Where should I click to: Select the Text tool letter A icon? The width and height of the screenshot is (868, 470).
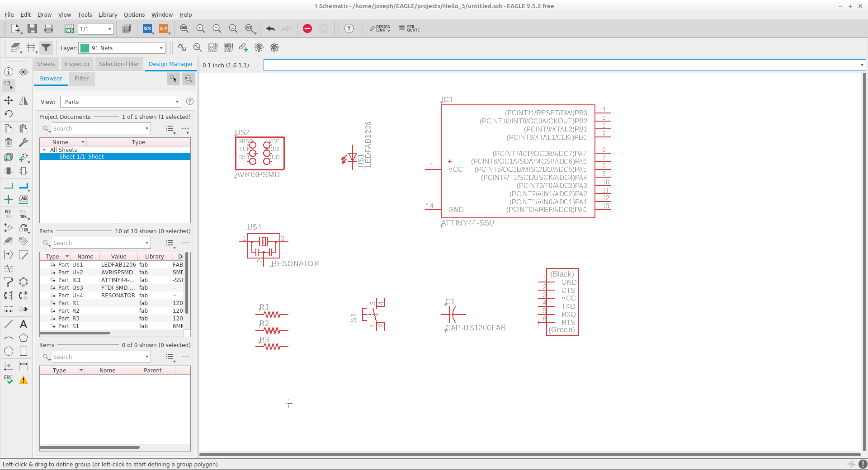click(x=24, y=324)
